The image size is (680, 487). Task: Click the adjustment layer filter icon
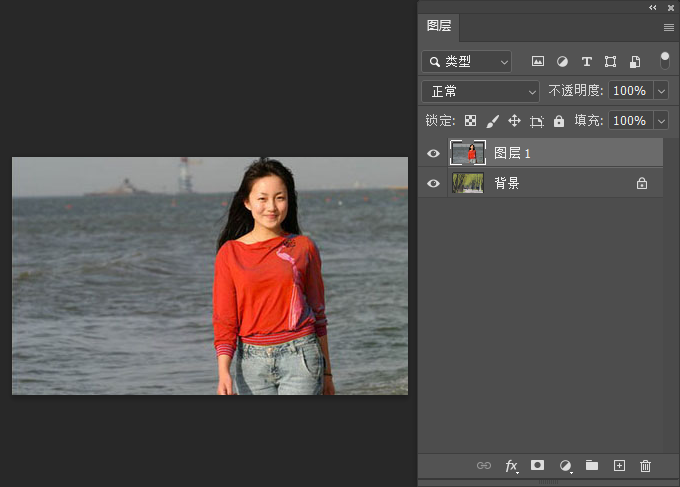[x=562, y=62]
